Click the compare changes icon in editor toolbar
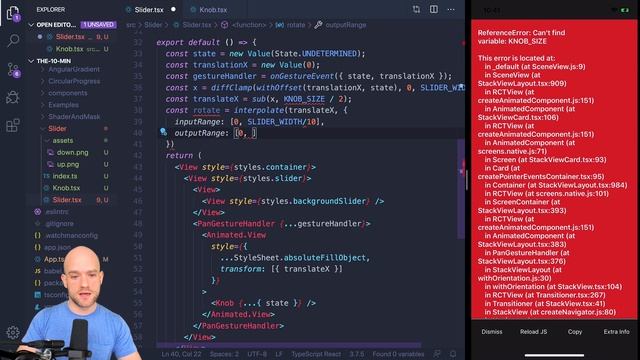The image size is (640, 360). click(416, 9)
